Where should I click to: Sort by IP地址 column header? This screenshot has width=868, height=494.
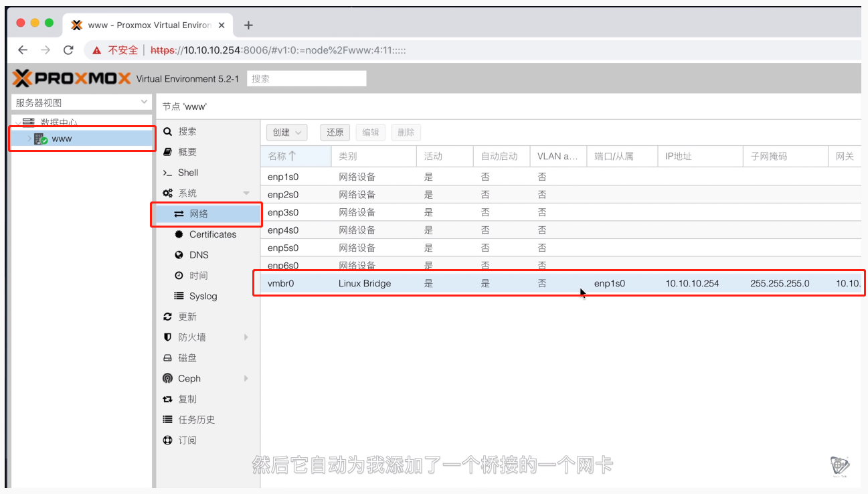click(x=700, y=156)
